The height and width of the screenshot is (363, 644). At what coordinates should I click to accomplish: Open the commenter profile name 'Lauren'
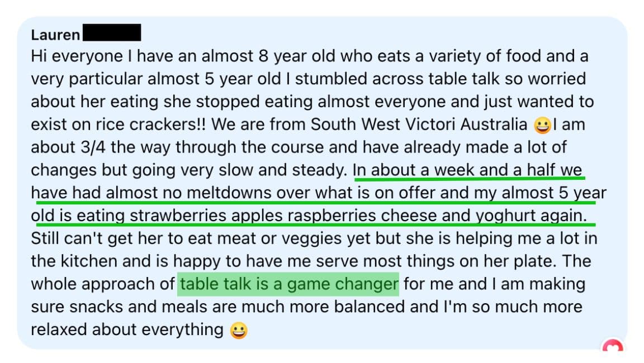pyautogui.click(x=55, y=35)
